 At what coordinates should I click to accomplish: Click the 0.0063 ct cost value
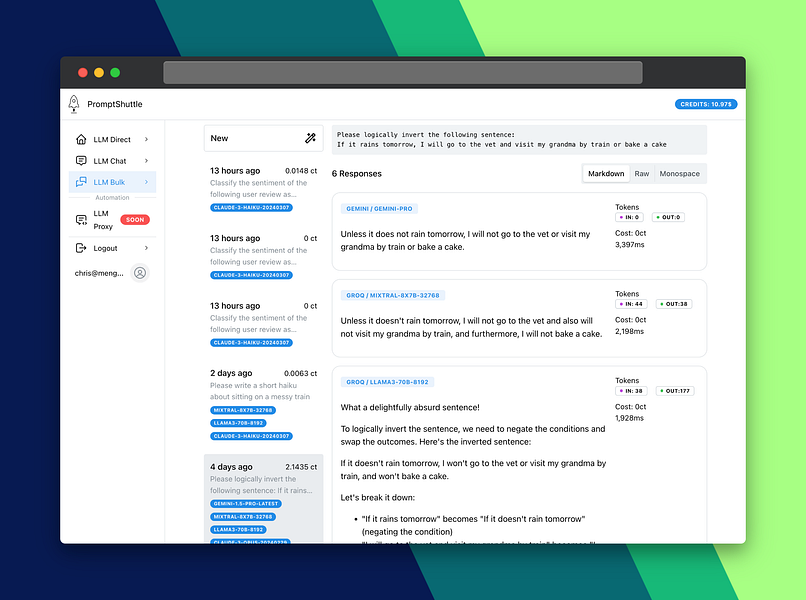coord(301,373)
